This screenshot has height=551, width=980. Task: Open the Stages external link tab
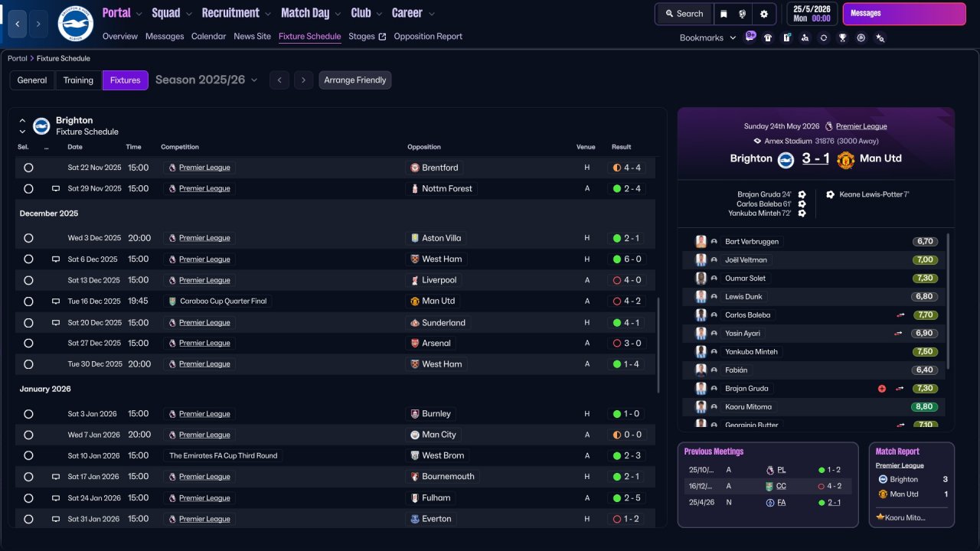[367, 36]
